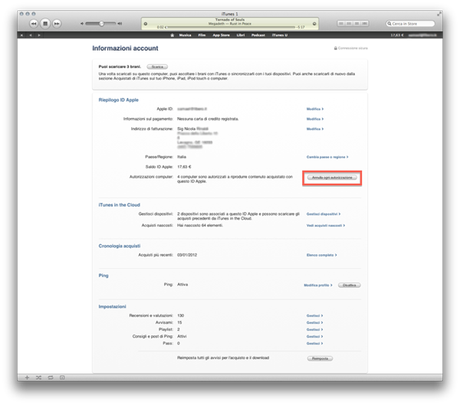460x405 pixels.
Task: Click Modifica next to Apple ID
Action: tap(315, 109)
